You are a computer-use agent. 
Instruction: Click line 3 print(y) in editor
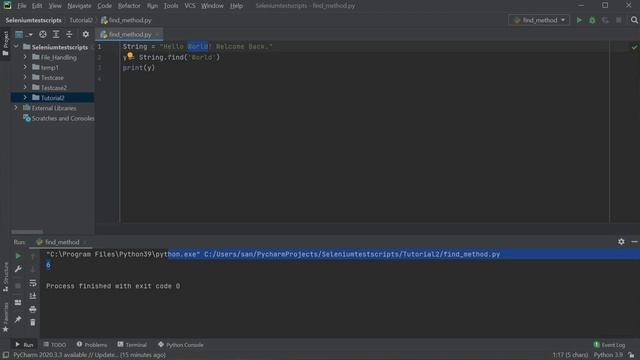pyautogui.click(x=139, y=68)
